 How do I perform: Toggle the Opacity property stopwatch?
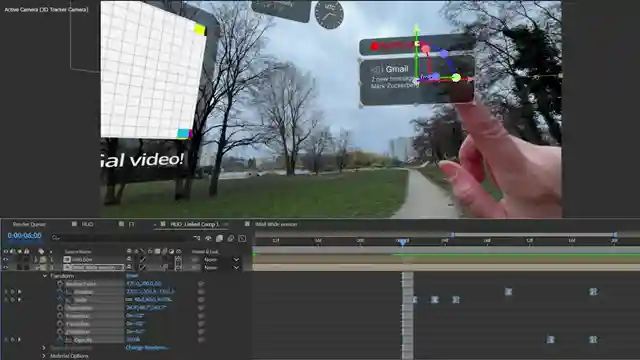[x=60, y=340]
